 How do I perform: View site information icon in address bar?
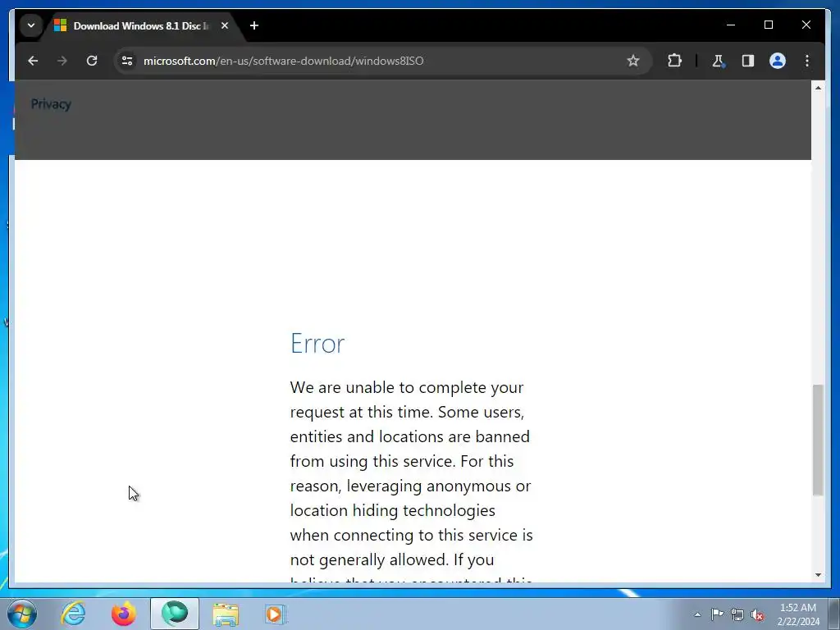[x=127, y=61]
